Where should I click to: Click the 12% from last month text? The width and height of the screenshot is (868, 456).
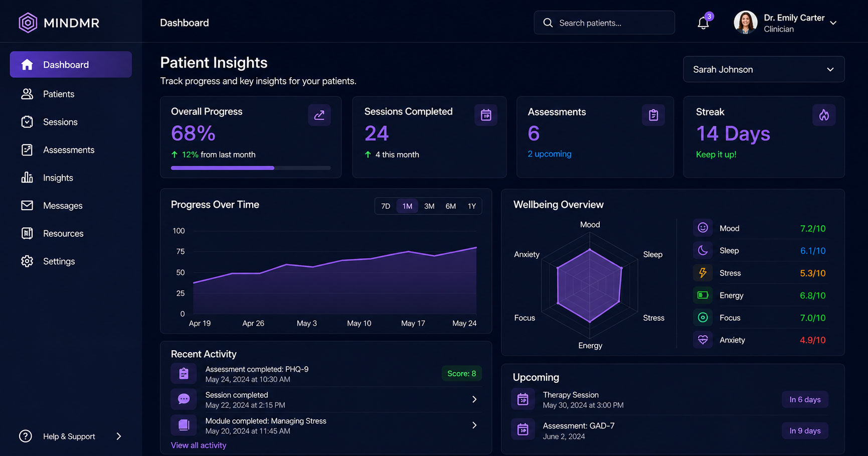click(219, 155)
